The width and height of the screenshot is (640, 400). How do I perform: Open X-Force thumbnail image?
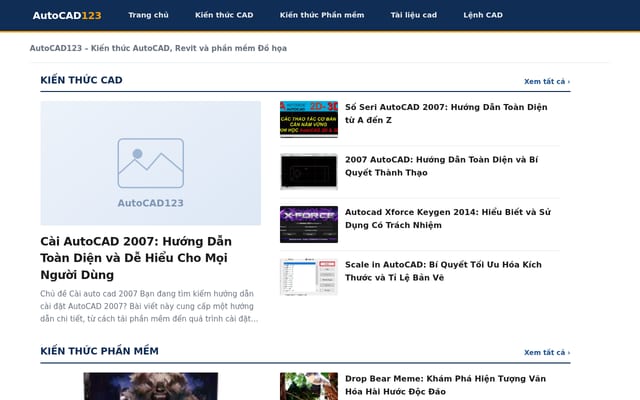(309, 224)
